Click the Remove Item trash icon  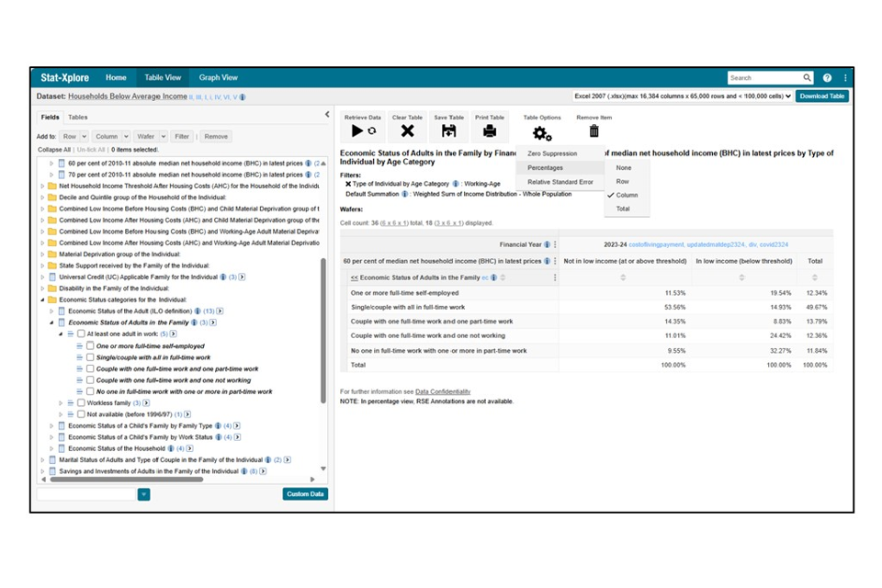(594, 131)
